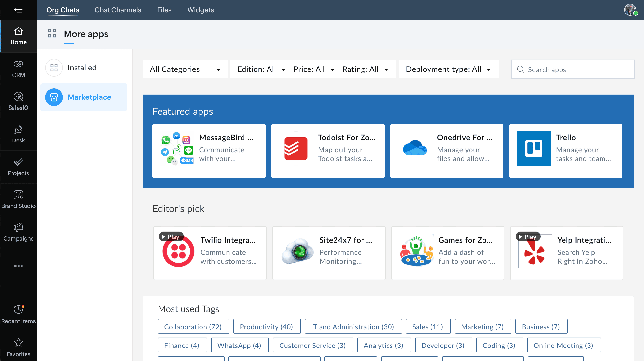Go to Desk in the sidebar
This screenshot has height=361, width=644.
(18, 134)
